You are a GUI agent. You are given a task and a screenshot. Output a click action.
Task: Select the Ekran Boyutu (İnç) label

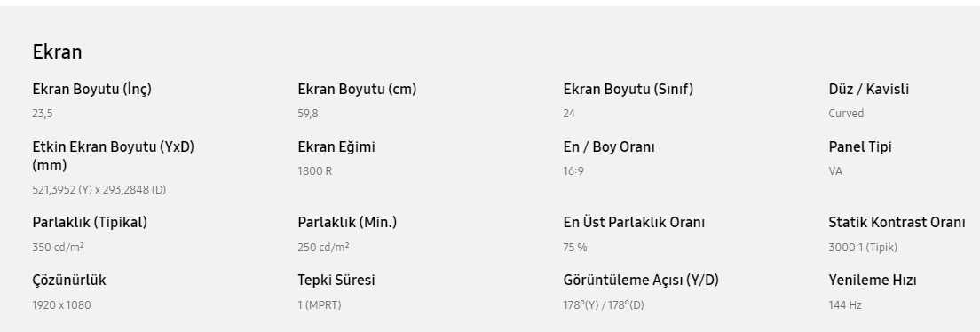(x=92, y=90)
